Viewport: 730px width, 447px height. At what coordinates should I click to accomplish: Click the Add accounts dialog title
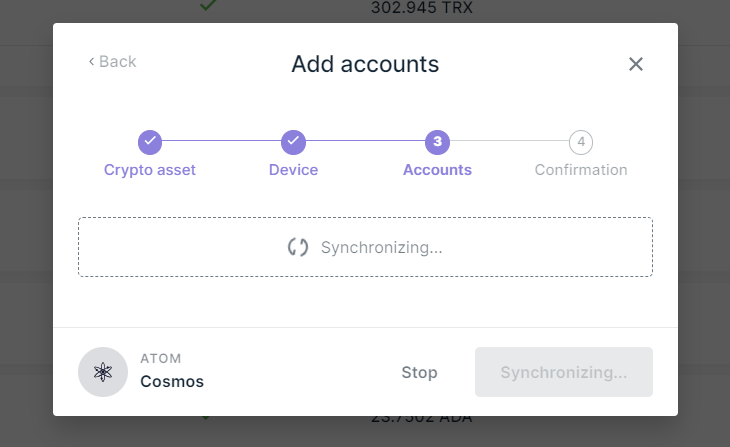[x=365, y=64]
